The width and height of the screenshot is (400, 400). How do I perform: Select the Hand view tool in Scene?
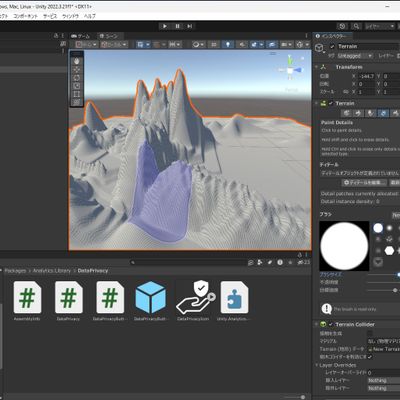click(77, 61)
